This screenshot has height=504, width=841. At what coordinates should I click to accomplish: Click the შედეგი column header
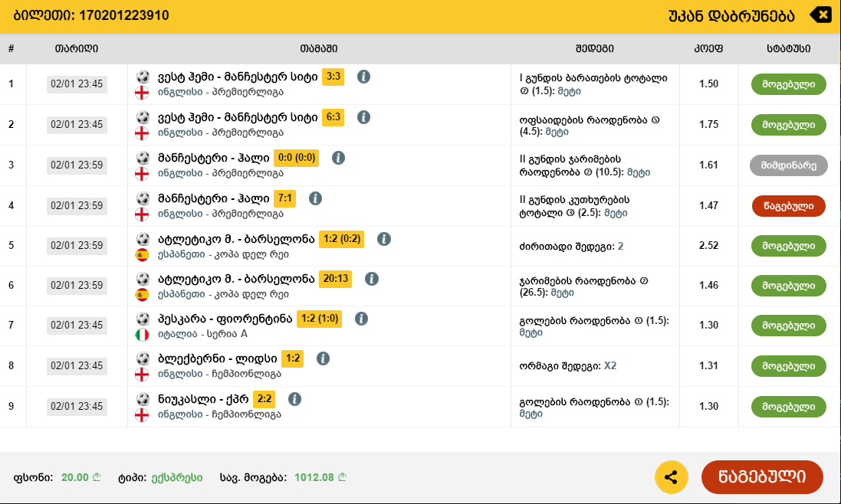pos(595,49)
